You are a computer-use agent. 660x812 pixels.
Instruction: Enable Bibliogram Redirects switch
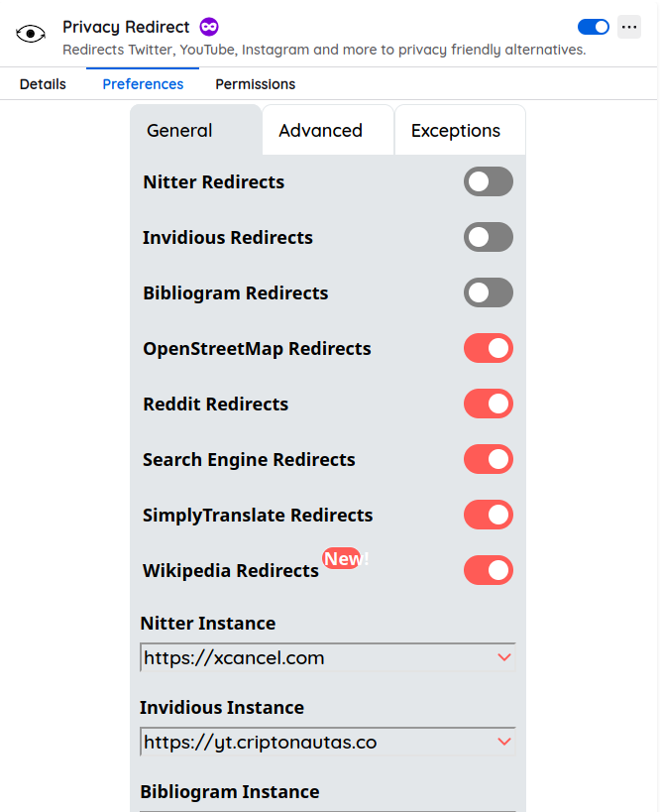click(488, 292)
